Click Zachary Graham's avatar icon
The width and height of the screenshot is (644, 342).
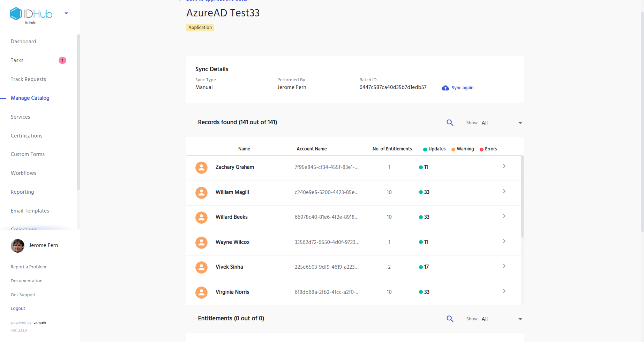pyautogui.click(x=201, y=168)
